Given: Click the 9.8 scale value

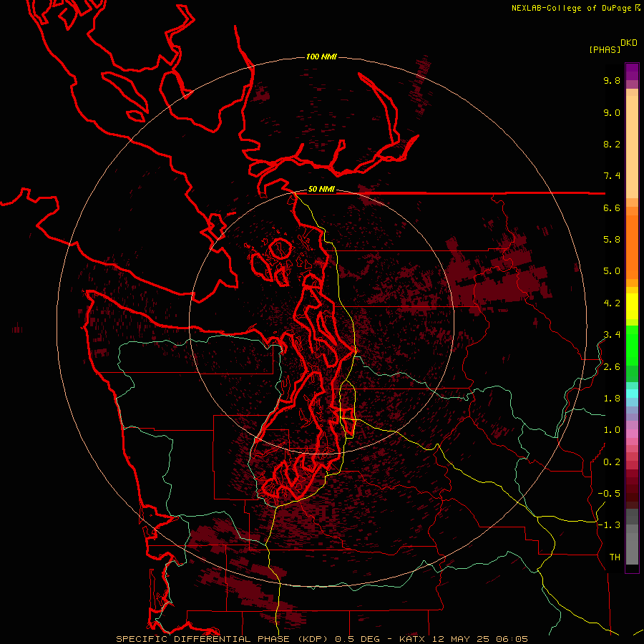Looking at the screenshot, I should [x=612, y=80].
